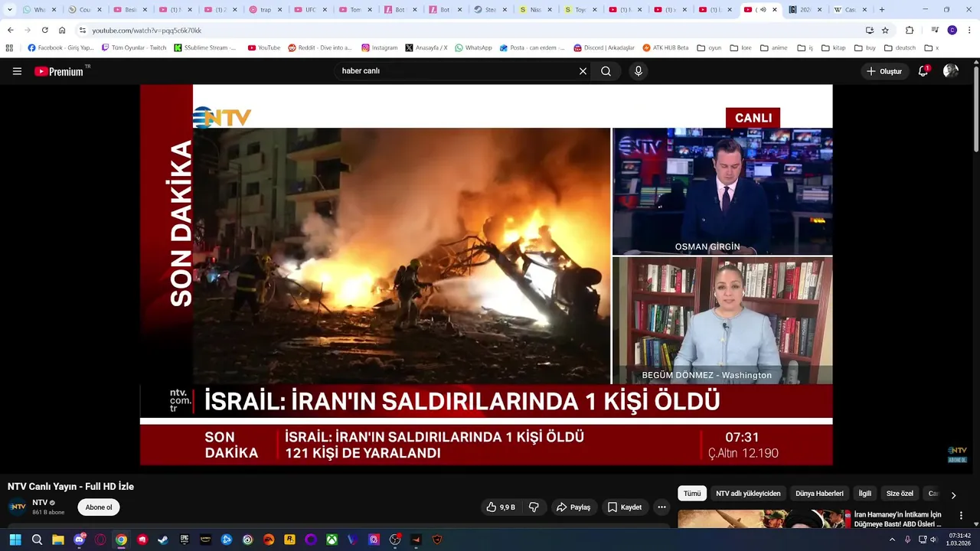
Task: Open the Facebook bookmark
Action: tap(60, 47)
